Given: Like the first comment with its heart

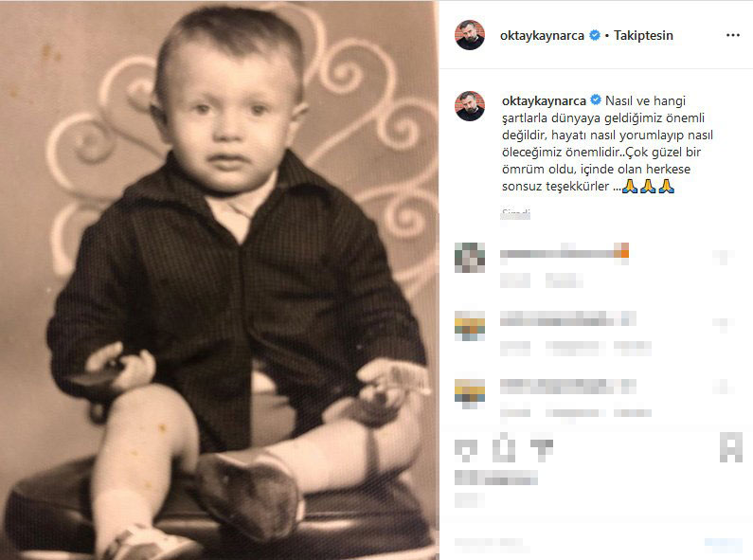Looking at the screenshot, I should [725, 257].
